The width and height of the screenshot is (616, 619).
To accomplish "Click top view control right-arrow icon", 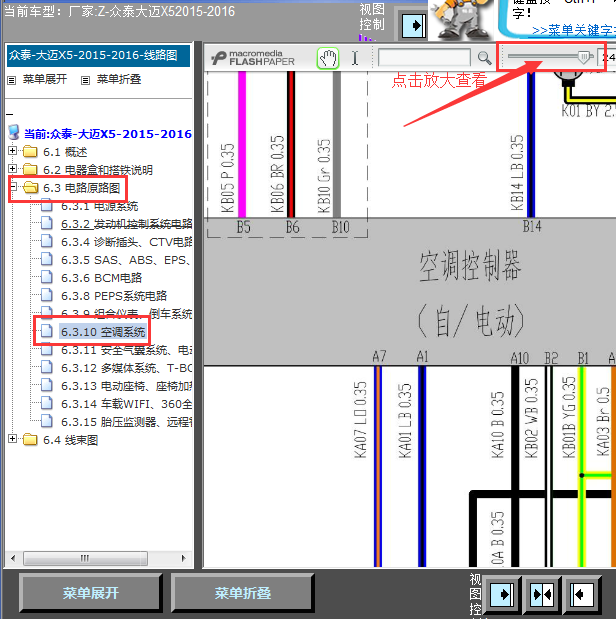I will [414, 26].
